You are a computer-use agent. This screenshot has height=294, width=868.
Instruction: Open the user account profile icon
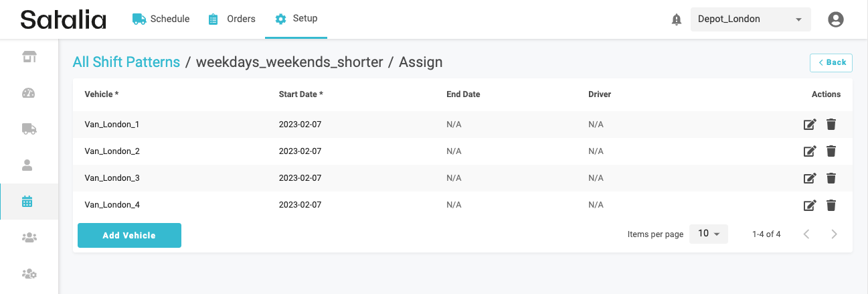pyautogui.click(x=835, y=19)
